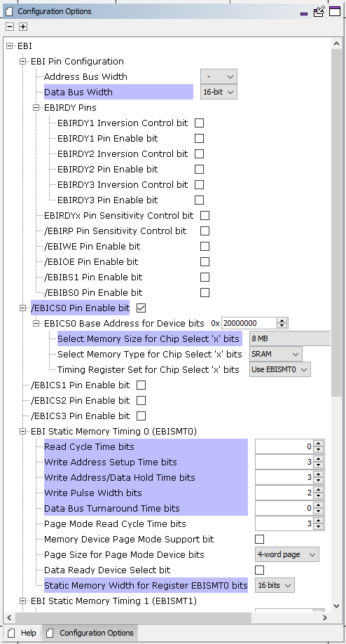This screenshot has width=346, height=644.
Task: Switch to the Help tab
Action: coord(22,633)
